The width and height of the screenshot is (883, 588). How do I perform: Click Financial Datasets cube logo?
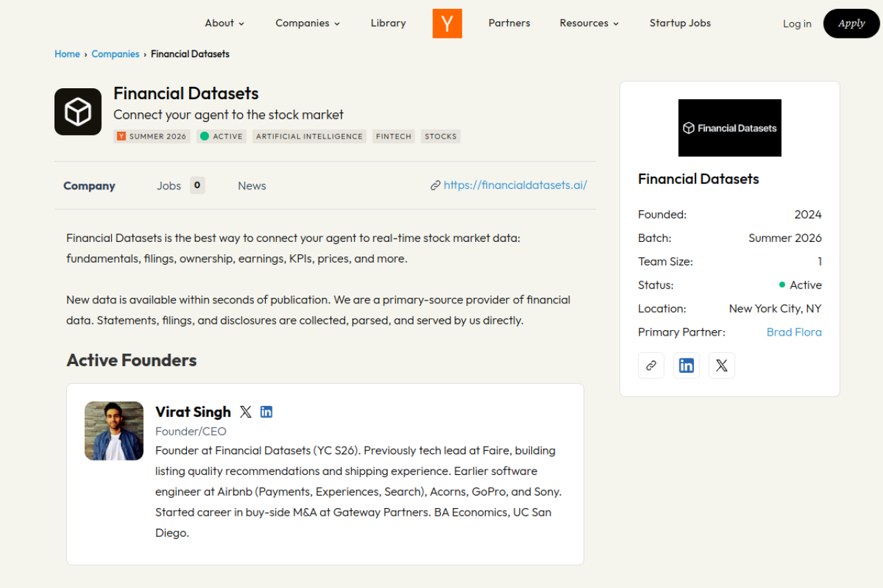pos(78,112)
